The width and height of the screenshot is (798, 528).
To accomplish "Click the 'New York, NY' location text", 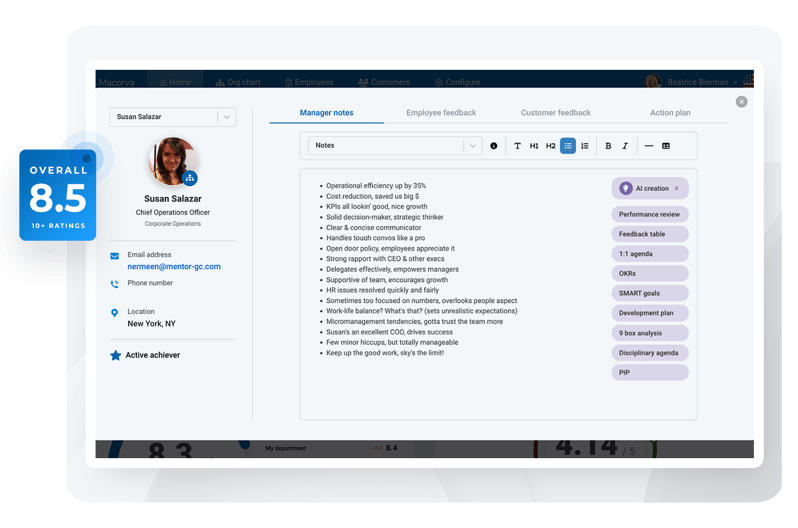I will [152, 324].
